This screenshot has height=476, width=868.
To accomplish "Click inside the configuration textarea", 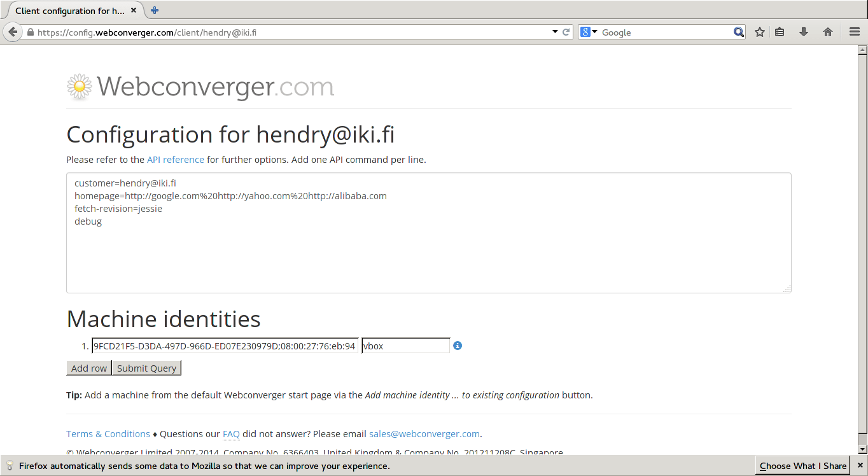I will [x=428, y=233].
